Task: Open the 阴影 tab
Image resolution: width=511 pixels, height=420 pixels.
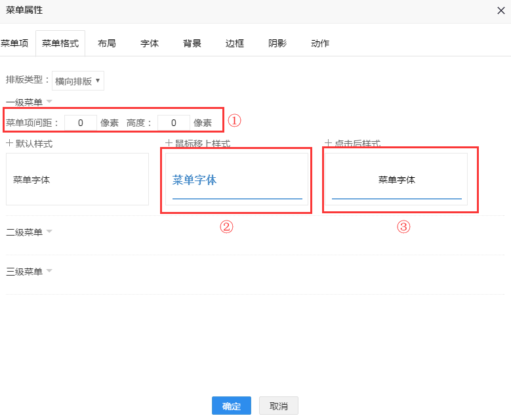Action: coord(277,43)
